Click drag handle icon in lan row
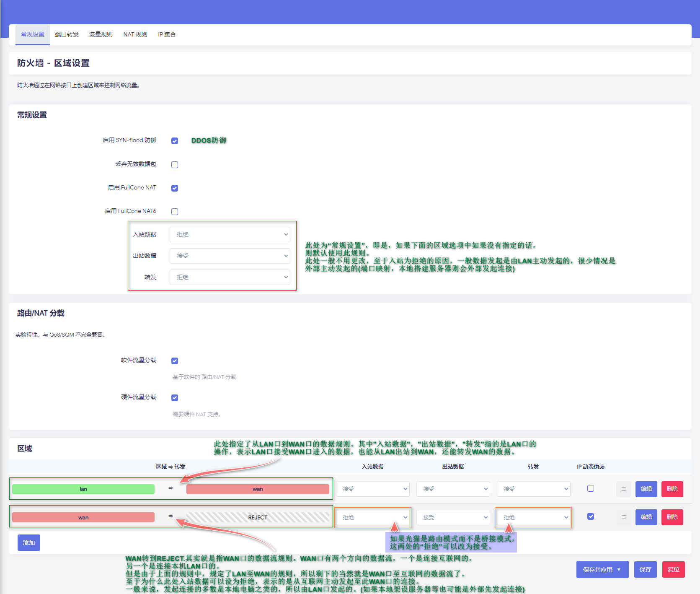The width and height of the screenshot is (700, 594). [x=623, y=489]
